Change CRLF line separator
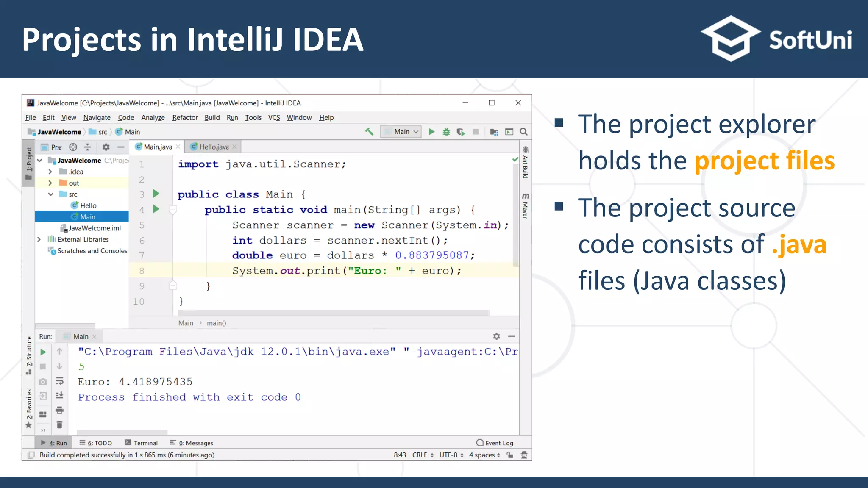868x488 pixels. coord(423,455)
